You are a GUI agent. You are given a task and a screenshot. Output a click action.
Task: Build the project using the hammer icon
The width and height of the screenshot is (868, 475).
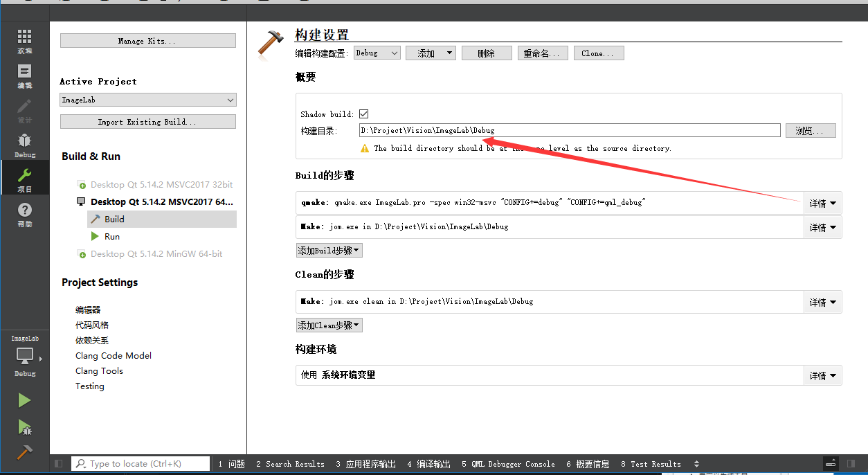[24, 454]
